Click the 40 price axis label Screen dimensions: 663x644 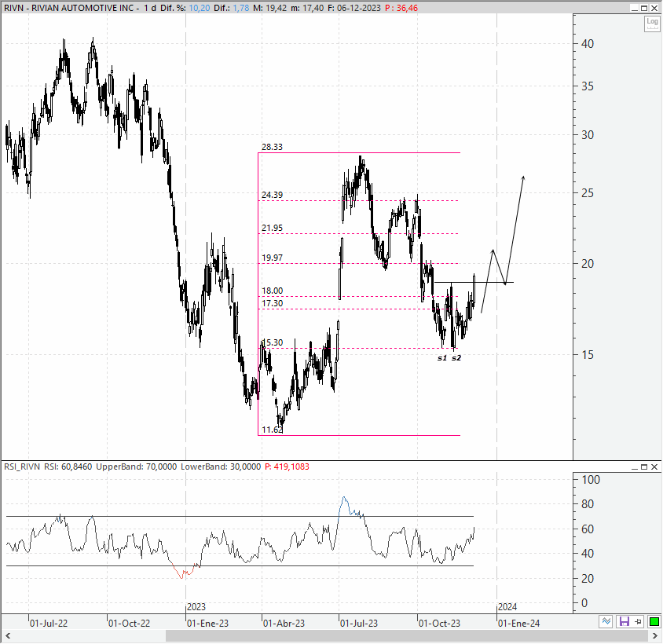coord(588,44)
